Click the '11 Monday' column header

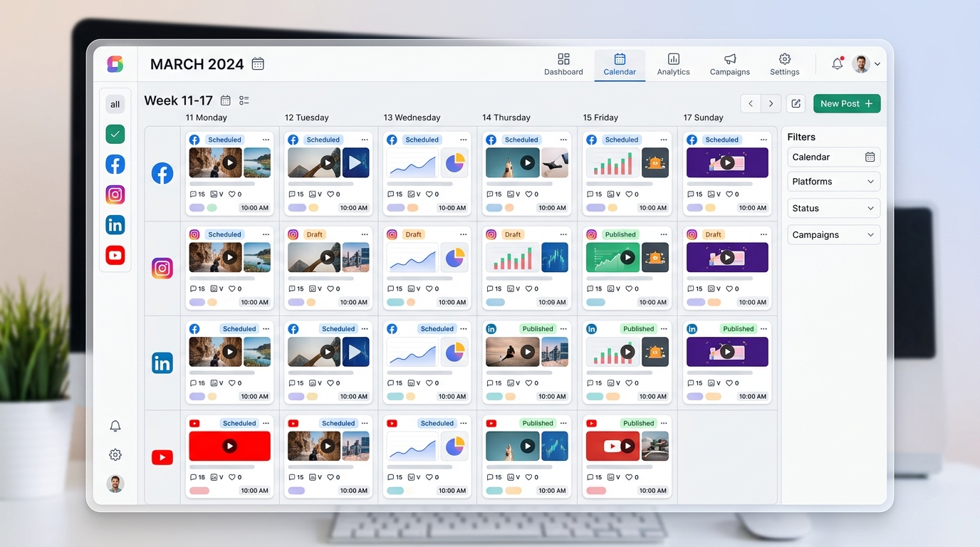click(x=207, y=118)
